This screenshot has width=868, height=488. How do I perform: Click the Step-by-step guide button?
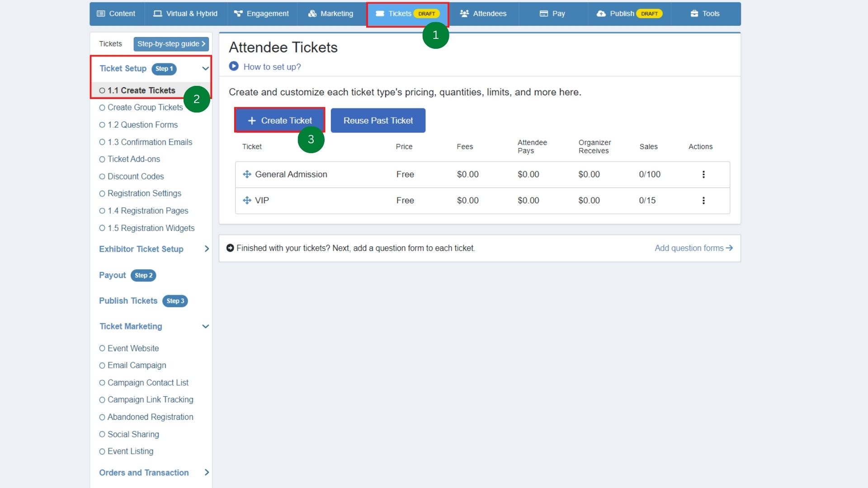click(171, 44)
